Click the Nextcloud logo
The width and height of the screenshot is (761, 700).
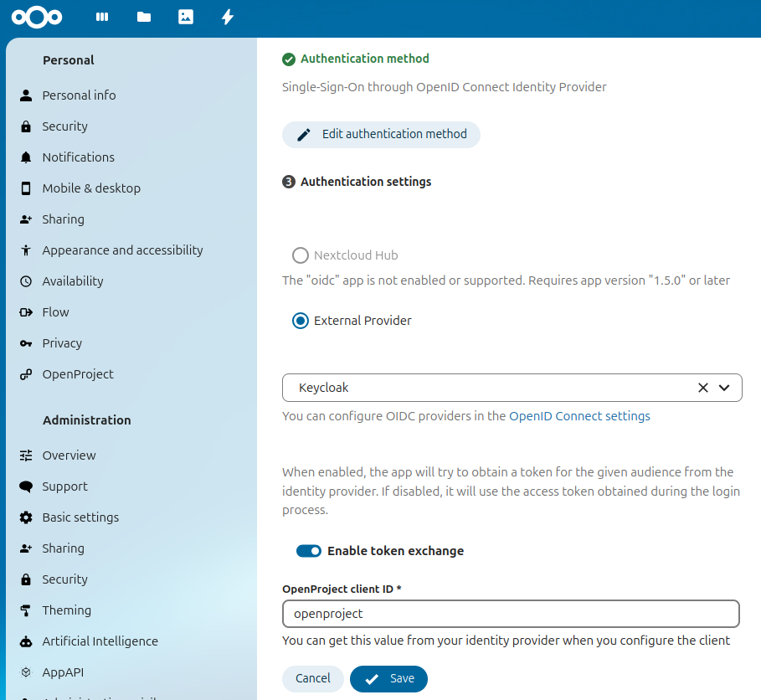36,17
